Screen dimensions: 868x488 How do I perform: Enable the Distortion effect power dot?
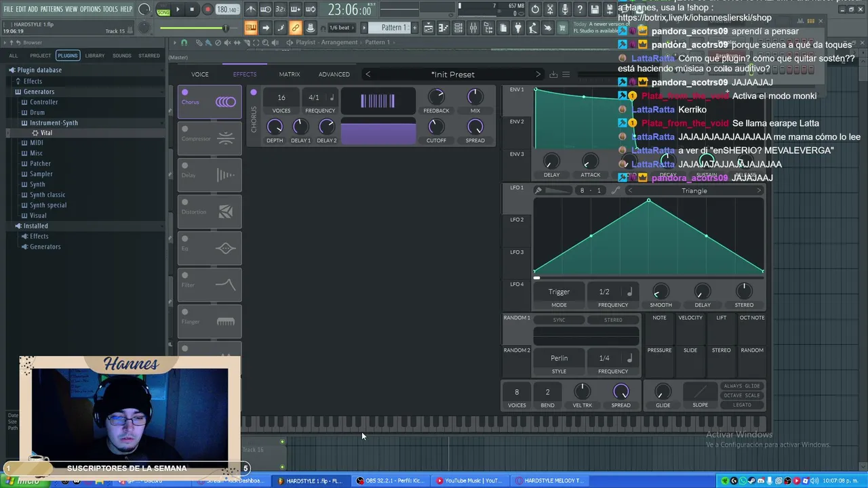tap(184, 202)
